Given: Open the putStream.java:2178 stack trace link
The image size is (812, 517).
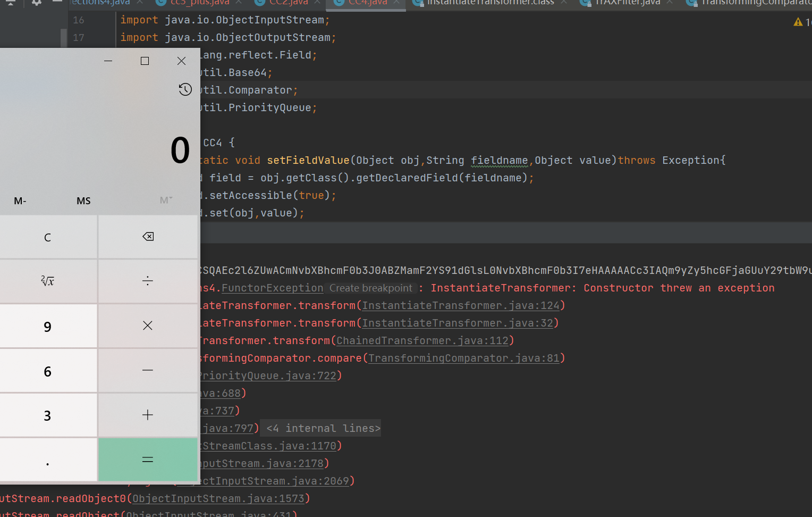Looking at the screenshot, I should coord(262,463).
